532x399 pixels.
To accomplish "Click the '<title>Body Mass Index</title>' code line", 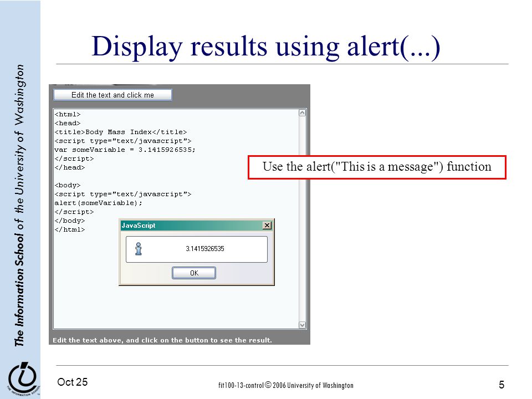I will click(121, 132).
